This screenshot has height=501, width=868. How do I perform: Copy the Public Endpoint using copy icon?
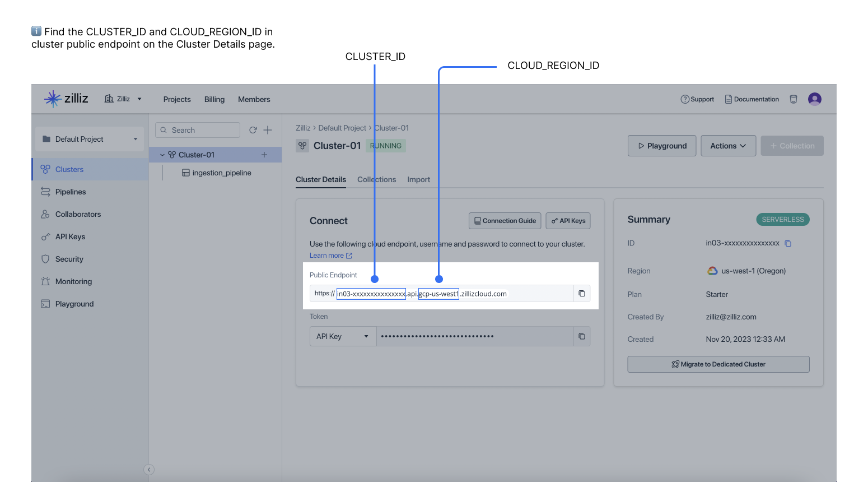click(582, 293)
